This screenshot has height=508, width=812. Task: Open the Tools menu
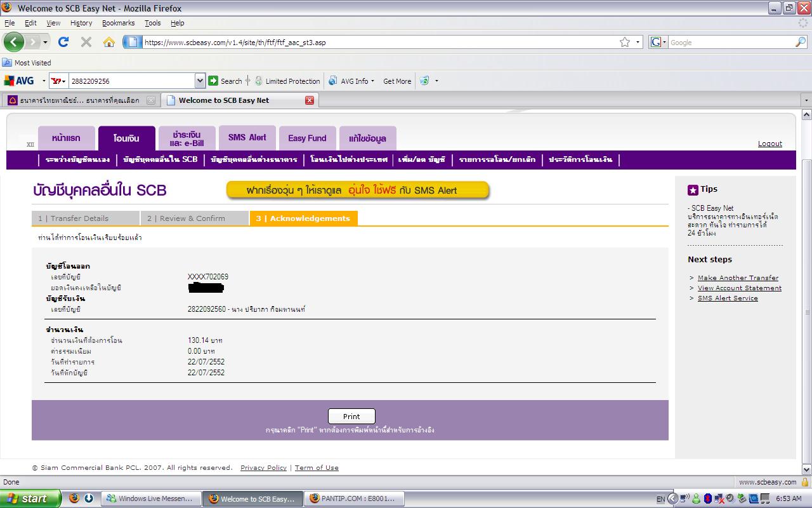coord(152,23)
